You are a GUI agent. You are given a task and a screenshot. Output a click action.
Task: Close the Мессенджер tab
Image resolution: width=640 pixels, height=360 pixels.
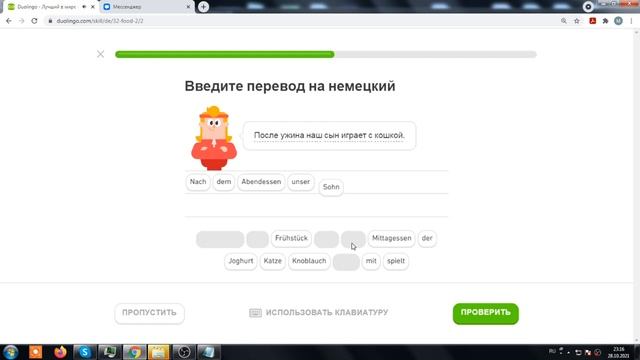point(188,7)
